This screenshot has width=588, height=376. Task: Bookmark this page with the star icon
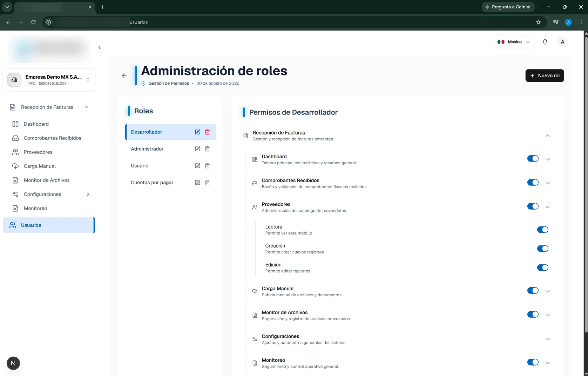(538, 22)
